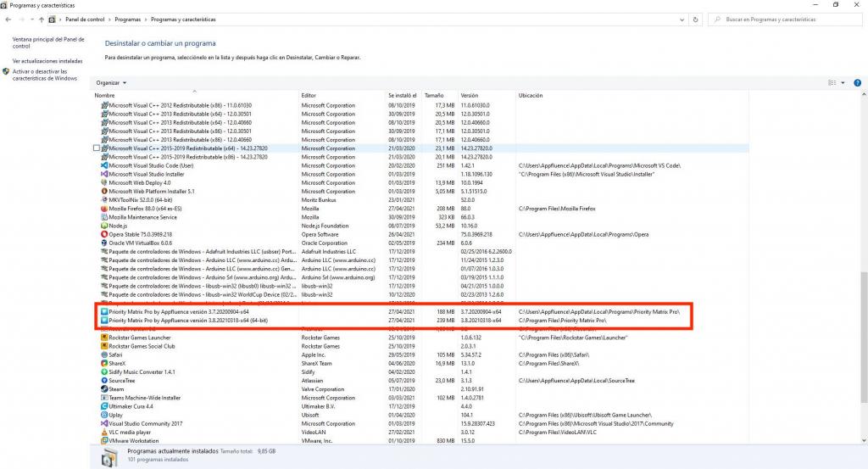The image size is (868, 469).
Task: Click the Priority Matrix Pro 3.8 icon
Action: coord(104,321)
